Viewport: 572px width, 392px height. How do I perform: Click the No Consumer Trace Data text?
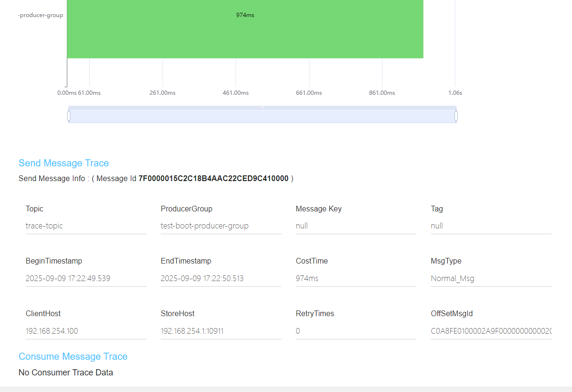66,373
